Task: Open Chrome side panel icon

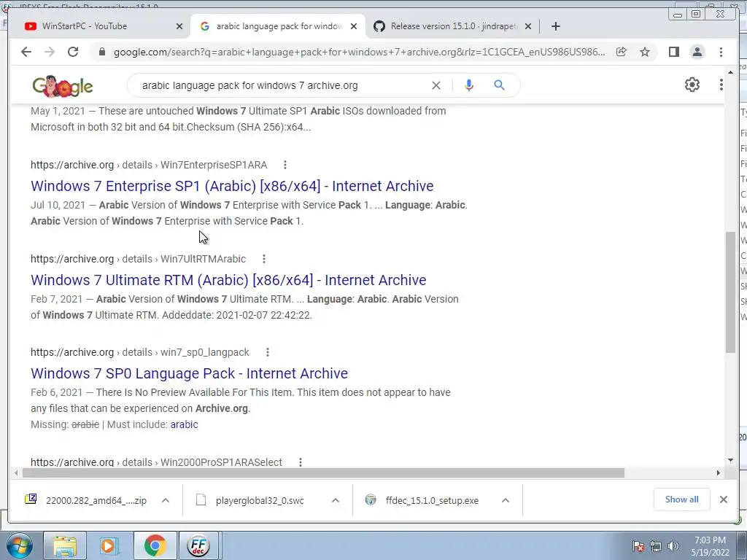Action: coord(673,52)
